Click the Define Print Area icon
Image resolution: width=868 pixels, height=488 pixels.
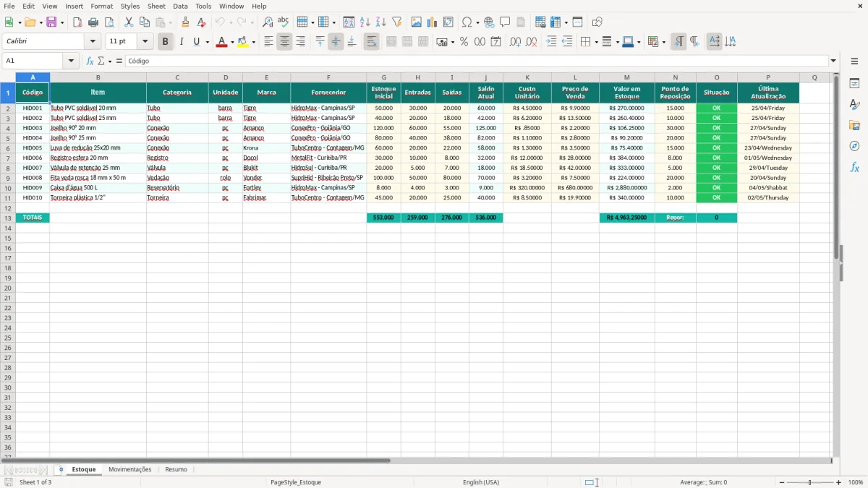point(541,22)
